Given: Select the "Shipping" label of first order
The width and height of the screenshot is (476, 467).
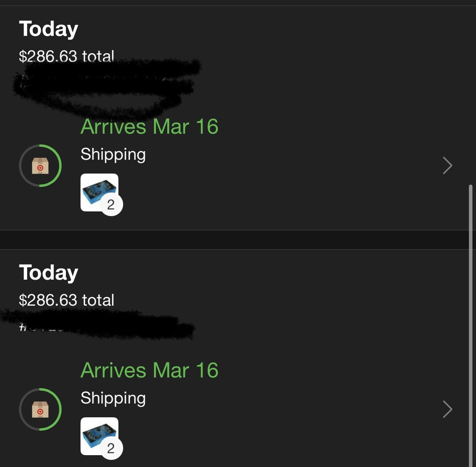Looking at the screenshot, I should point(113,155).
